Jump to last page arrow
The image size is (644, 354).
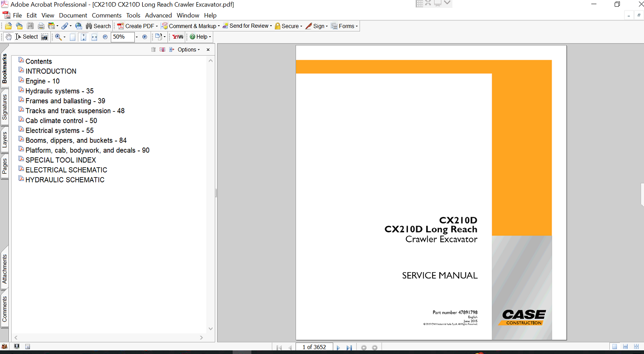click(349, 347)
